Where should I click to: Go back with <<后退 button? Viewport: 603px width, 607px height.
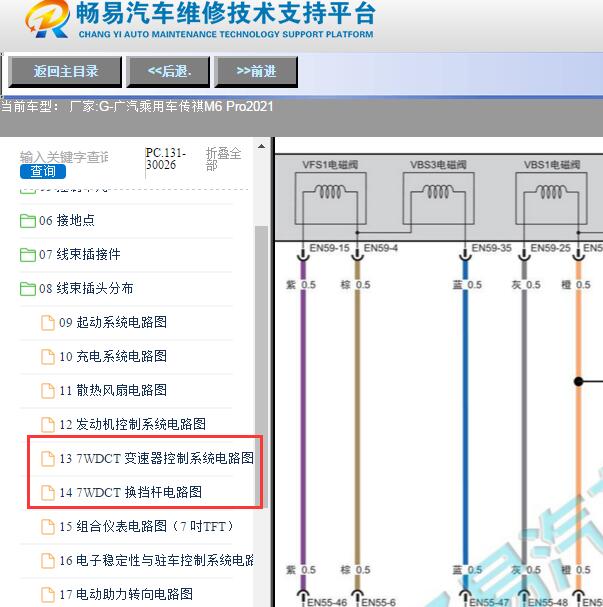click(168, 71)
